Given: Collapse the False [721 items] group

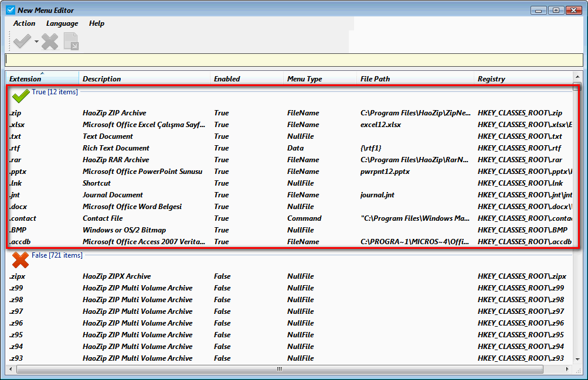Looking at the screenshot, I should [57, 255].
